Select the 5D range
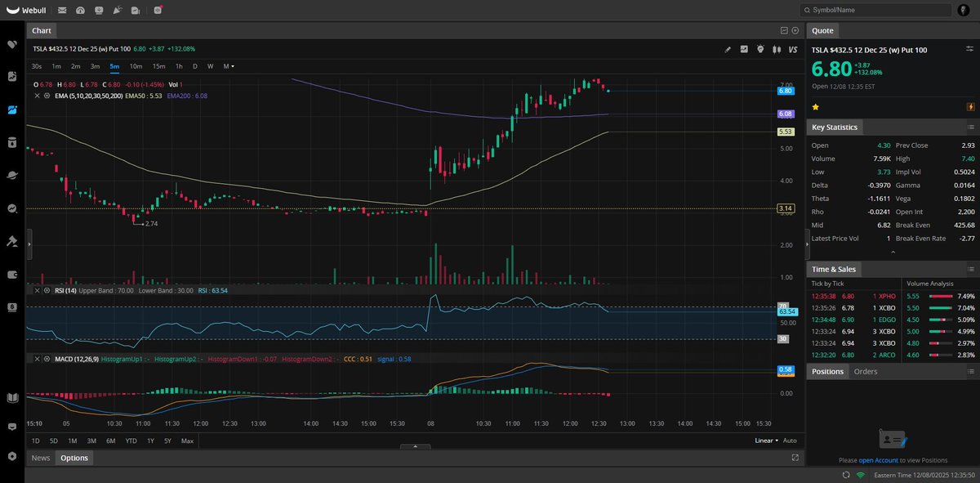Viewport: 980px width, 483px height. pyautogui.click(x=54, y=441)
